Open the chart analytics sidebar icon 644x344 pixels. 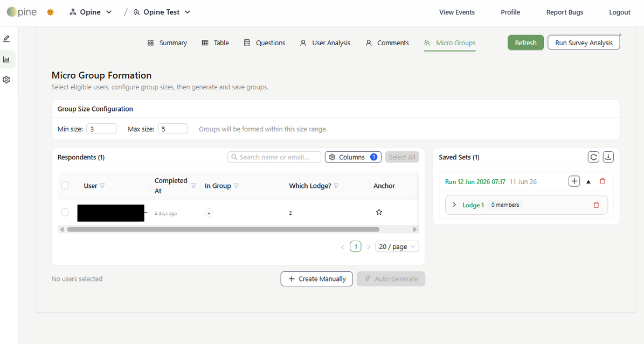(6, 60)
